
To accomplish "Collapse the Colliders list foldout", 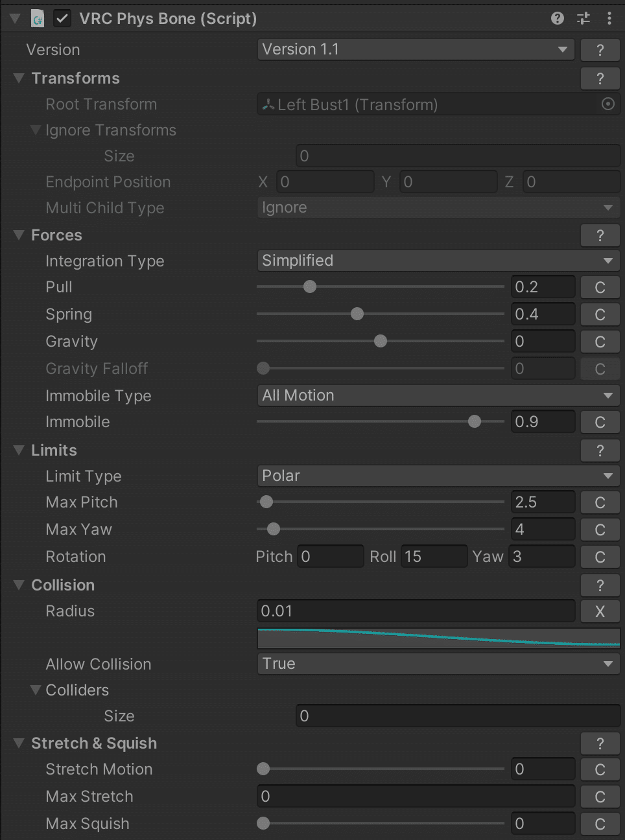I will coord(36,690).
